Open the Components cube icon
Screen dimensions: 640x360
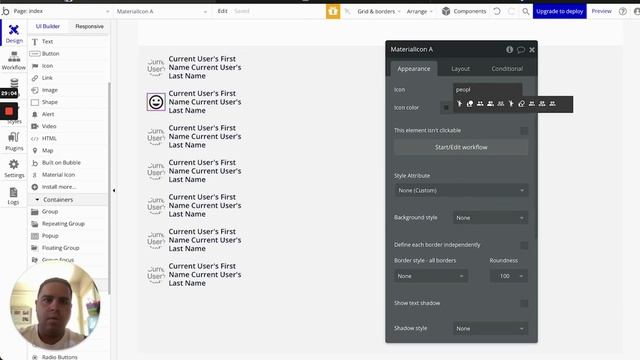pyautogui.click(x=446, y=11)
